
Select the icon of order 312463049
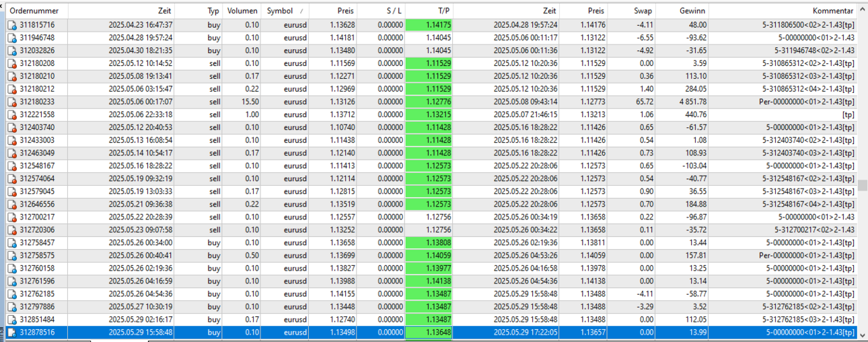point(12,153)
